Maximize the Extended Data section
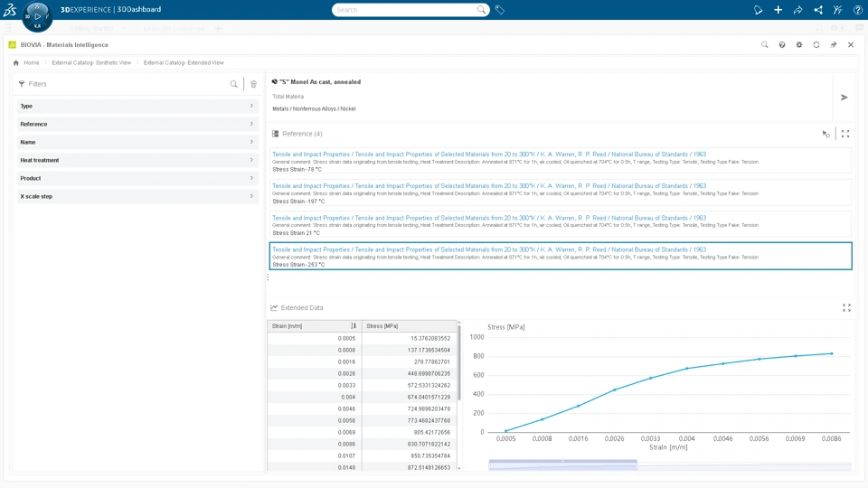868x488 pixels. pyautogui.click(x=846, y=307)
